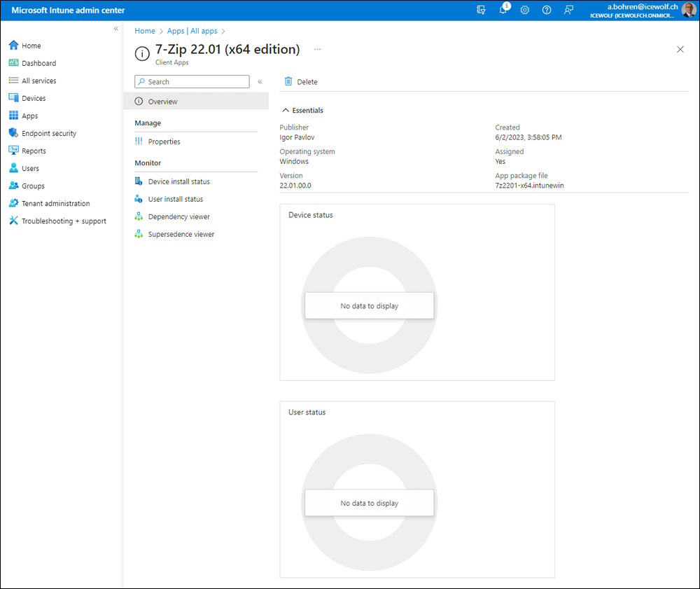Collapse the Essentials section
This screenshot has height=589, width=700.
(x=302, y=110)
